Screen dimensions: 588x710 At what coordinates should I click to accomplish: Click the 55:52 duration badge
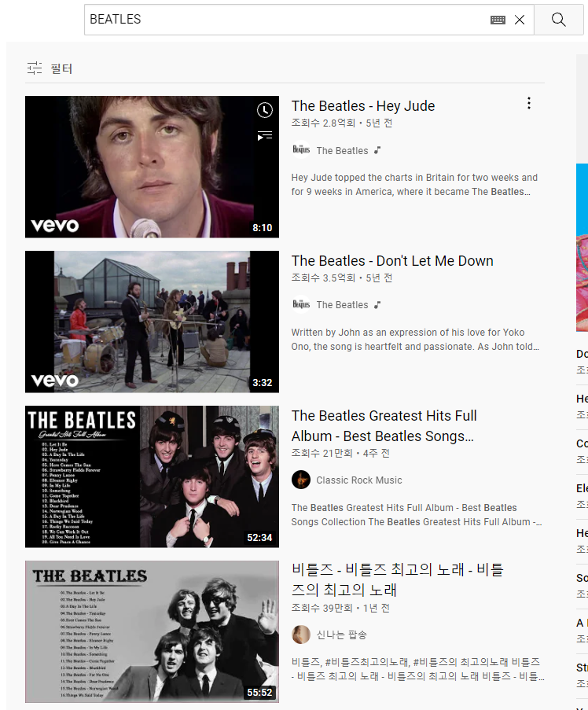pyautogui.click(x=260, y=693)
